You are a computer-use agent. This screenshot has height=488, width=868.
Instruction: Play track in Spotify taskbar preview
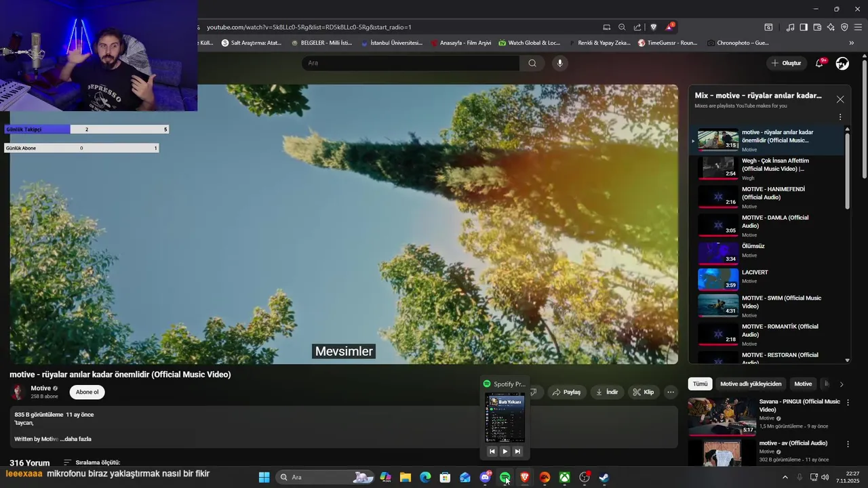505,451
